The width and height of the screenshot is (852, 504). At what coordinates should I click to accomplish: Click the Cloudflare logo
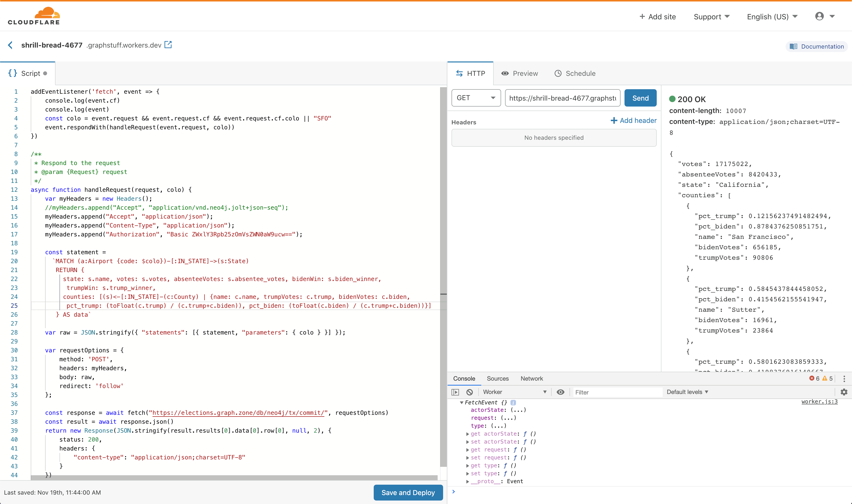[x=34, y=16]
